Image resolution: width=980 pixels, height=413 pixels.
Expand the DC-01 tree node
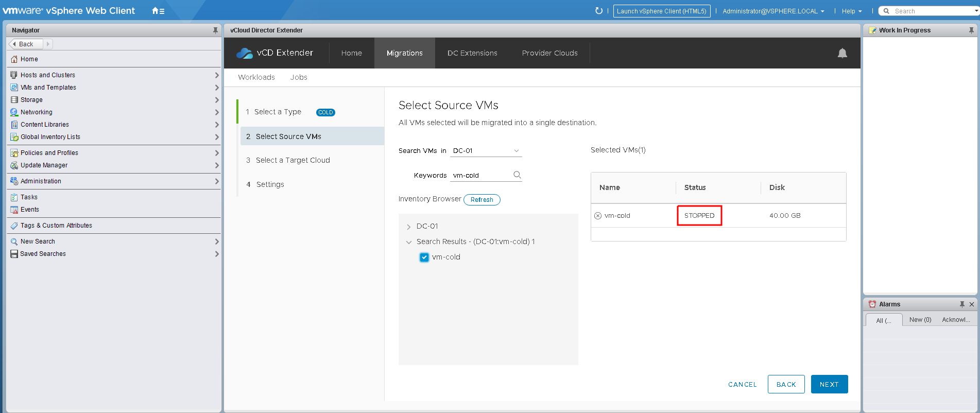pos(409,227)
